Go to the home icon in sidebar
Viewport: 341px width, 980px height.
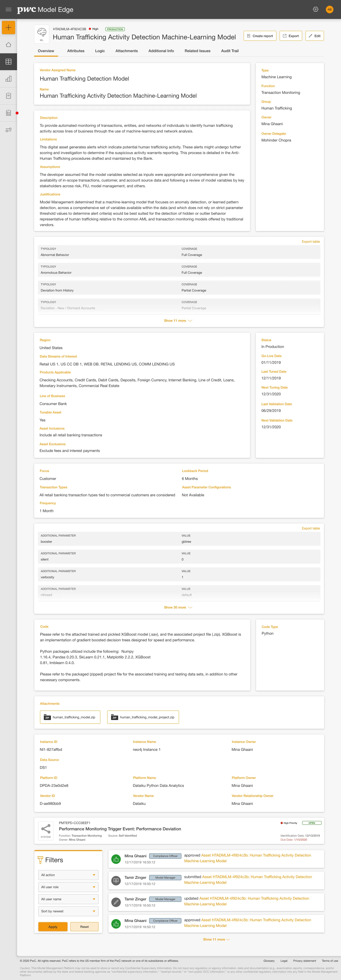click(x=8, y=45)
